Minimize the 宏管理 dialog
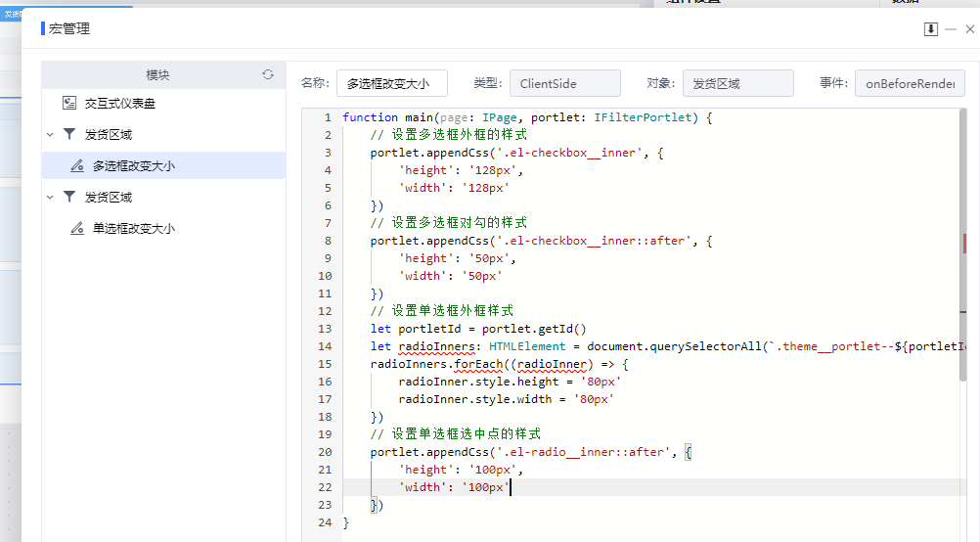 coord(951,29)
